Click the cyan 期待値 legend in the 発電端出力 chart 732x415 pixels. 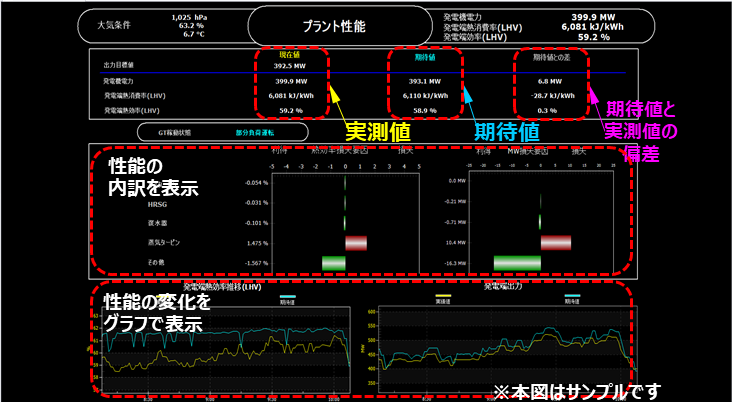point(572,299)
